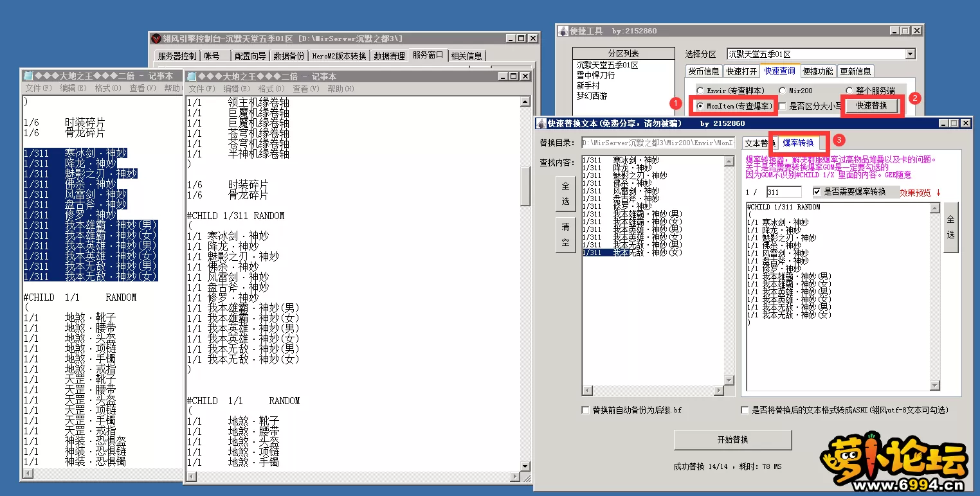Uncheck the 是否需要爆率转换 checkbox

[817, 191]
